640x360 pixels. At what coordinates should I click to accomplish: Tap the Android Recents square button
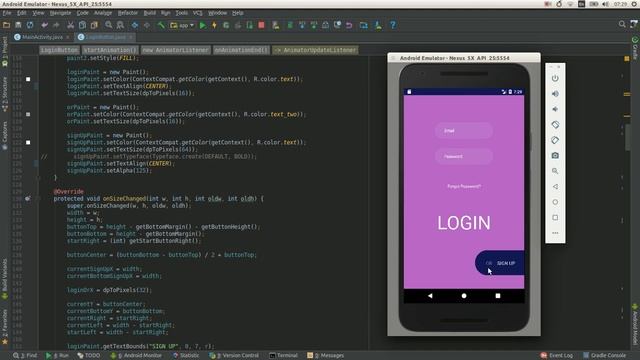pyautogui.click(x=498, y=296)
